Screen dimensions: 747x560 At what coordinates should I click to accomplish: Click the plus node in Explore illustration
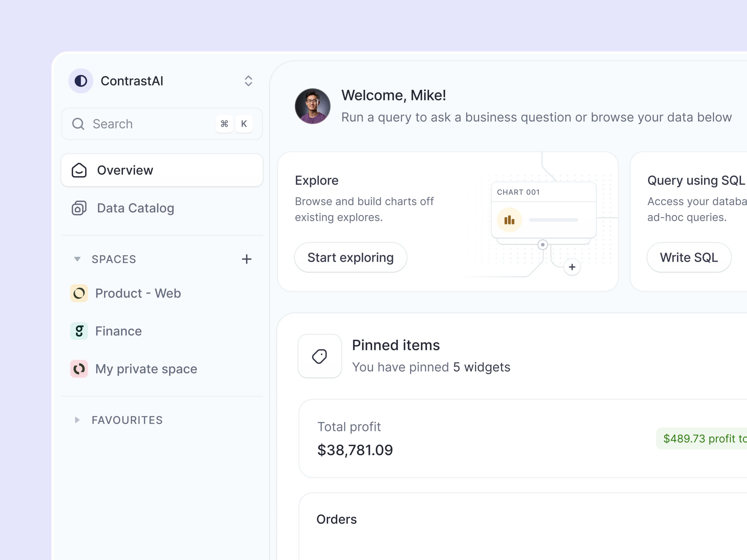click(x=572, y=267)
